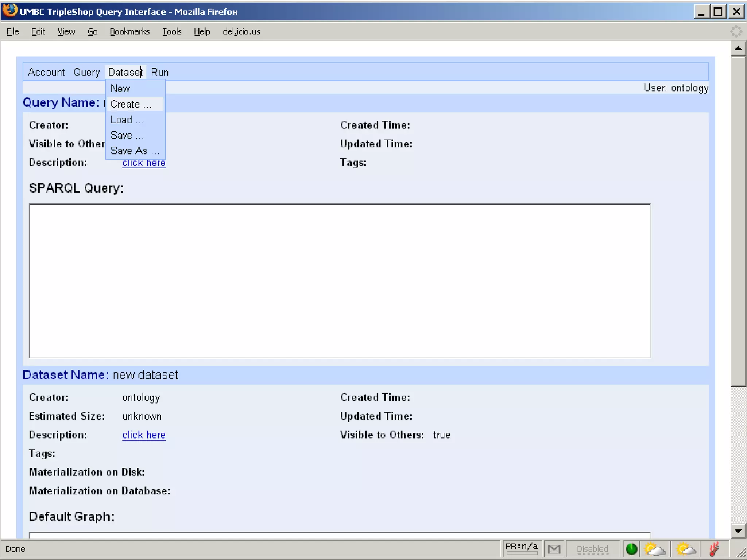Click the PR:n/a PageRank indicator
This screenshot has width=747, height=560.
pyautogui.click(x=521, y=547)
